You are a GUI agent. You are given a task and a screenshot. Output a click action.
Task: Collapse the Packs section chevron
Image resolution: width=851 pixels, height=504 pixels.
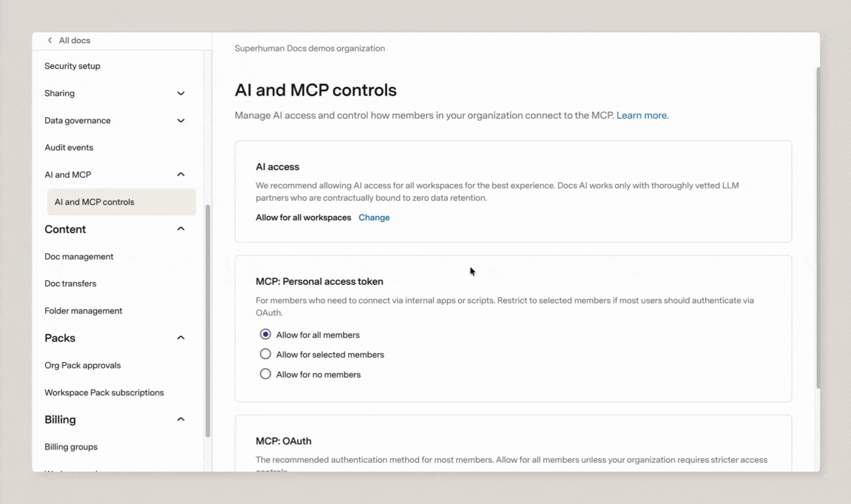point(181,338)
